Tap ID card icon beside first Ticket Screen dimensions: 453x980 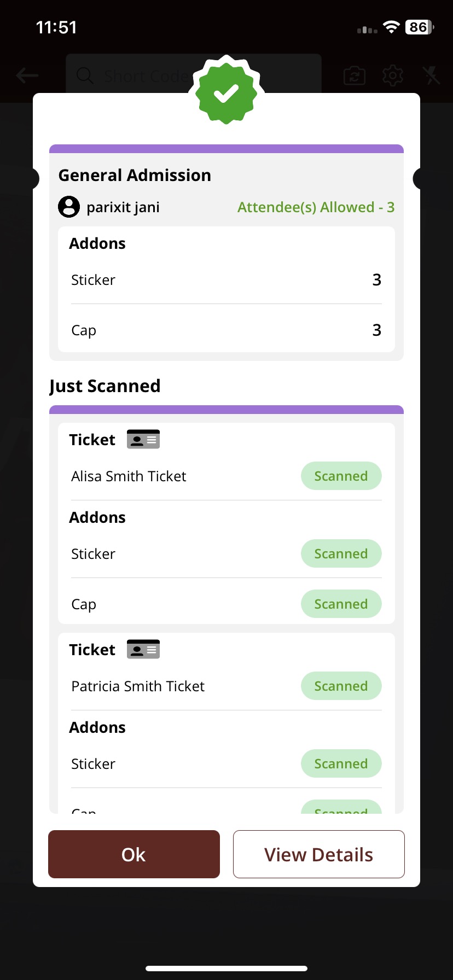143,439
